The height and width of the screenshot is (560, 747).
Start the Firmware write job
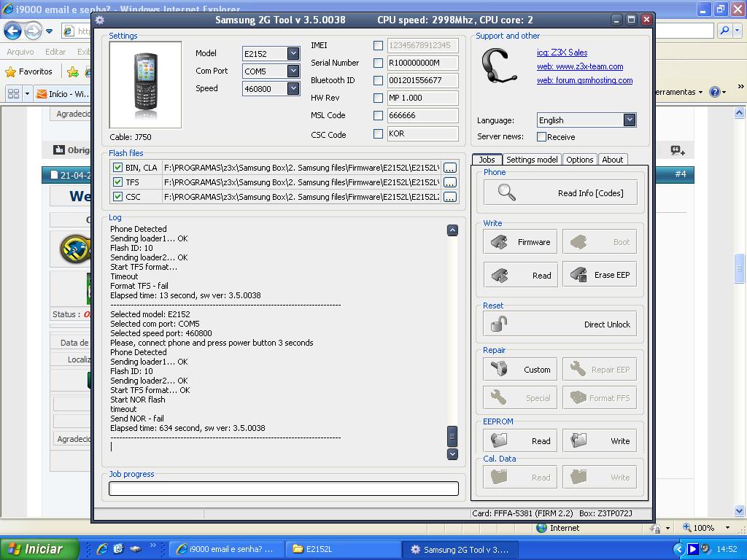click(520, 242)
